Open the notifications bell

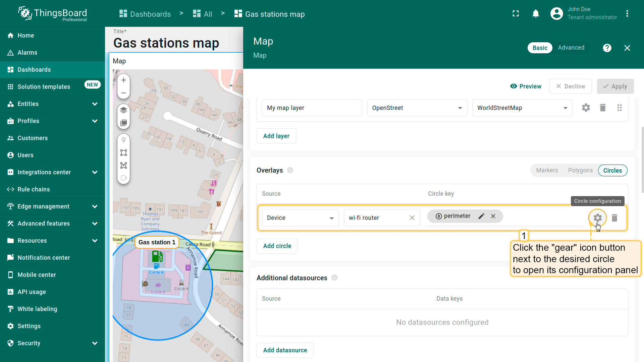coord(536,14)
